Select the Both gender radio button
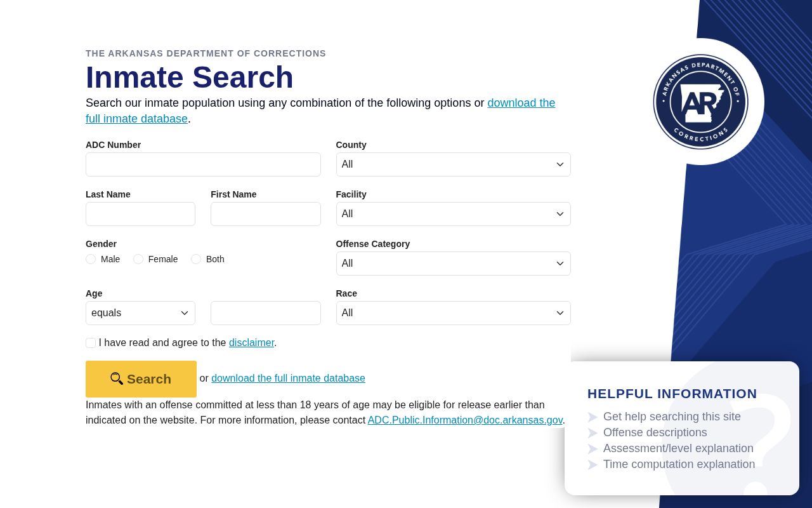 196,259
